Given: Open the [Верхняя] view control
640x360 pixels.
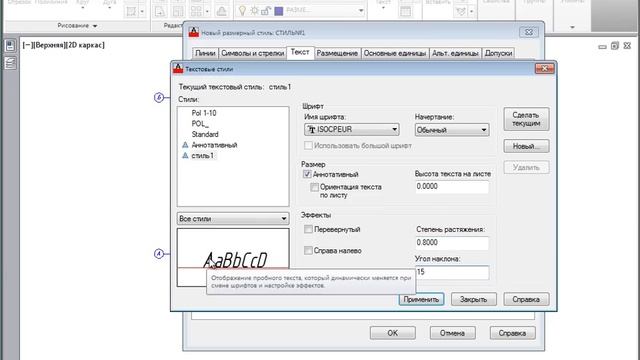Looking at the screenshot, I should click(x=50, y=45).
